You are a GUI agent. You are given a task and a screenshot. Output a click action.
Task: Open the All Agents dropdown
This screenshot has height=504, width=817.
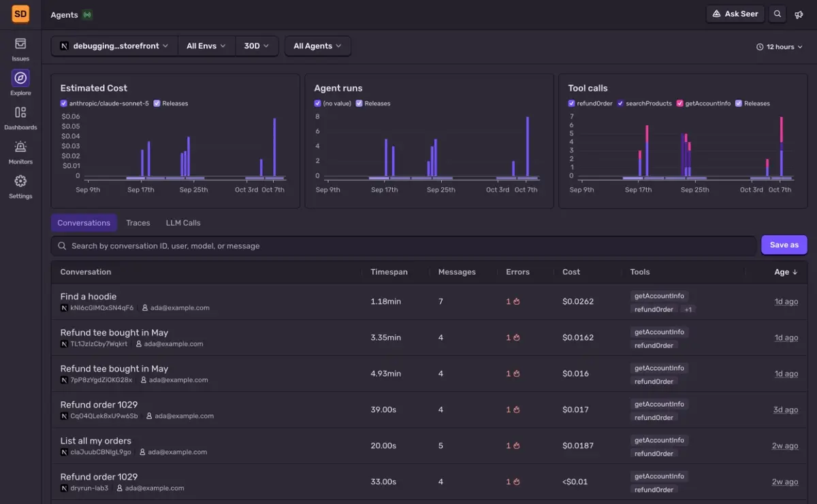[318, 46]
